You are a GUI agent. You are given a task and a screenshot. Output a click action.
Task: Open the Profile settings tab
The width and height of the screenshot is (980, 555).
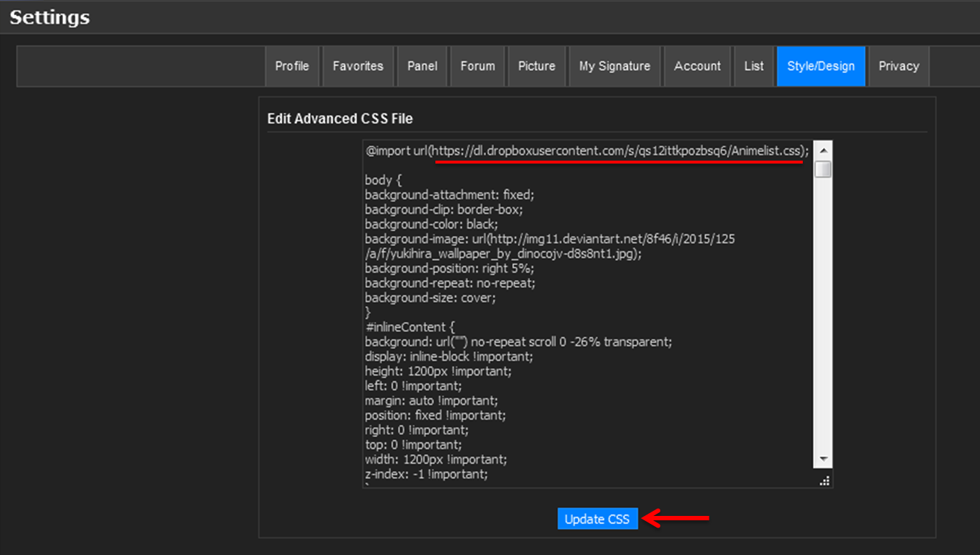pyautogui.click(x=291, y=66)
